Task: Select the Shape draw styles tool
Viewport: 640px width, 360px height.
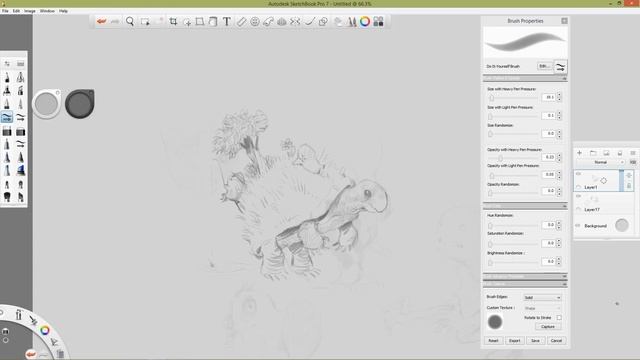Action: click(x=323, y=22)
